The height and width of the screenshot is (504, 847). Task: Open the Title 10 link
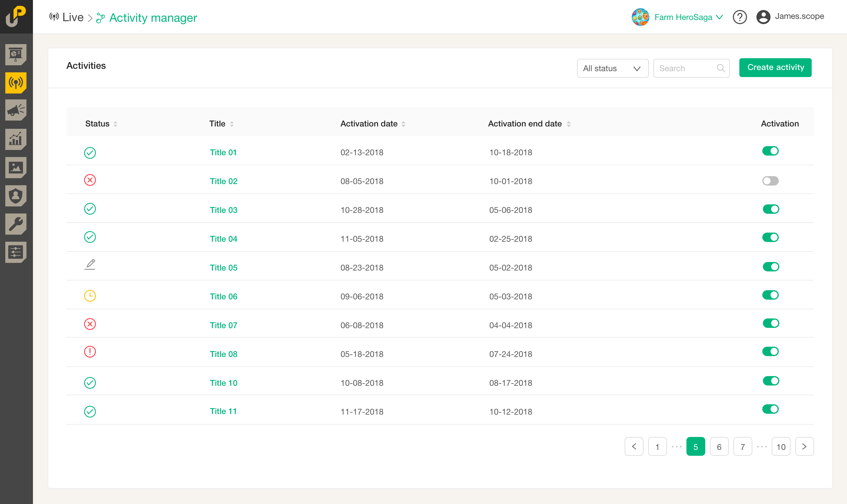pyautogui.click(x=224, y=383)
